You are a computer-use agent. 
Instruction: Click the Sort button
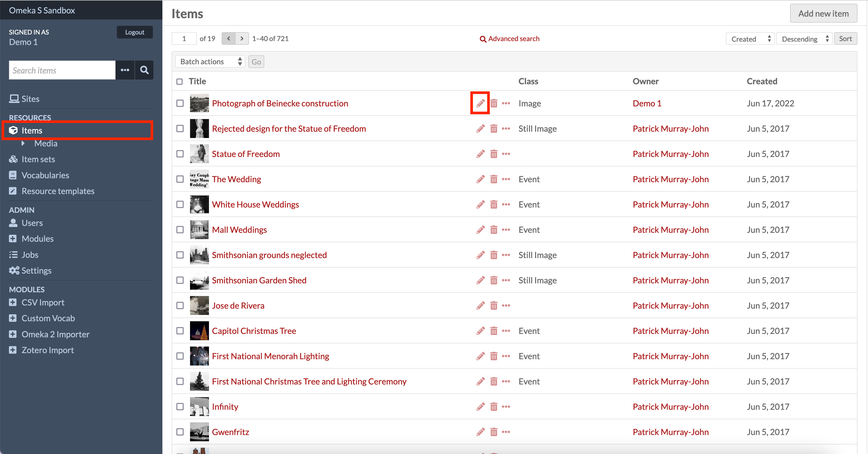[845, 39]
